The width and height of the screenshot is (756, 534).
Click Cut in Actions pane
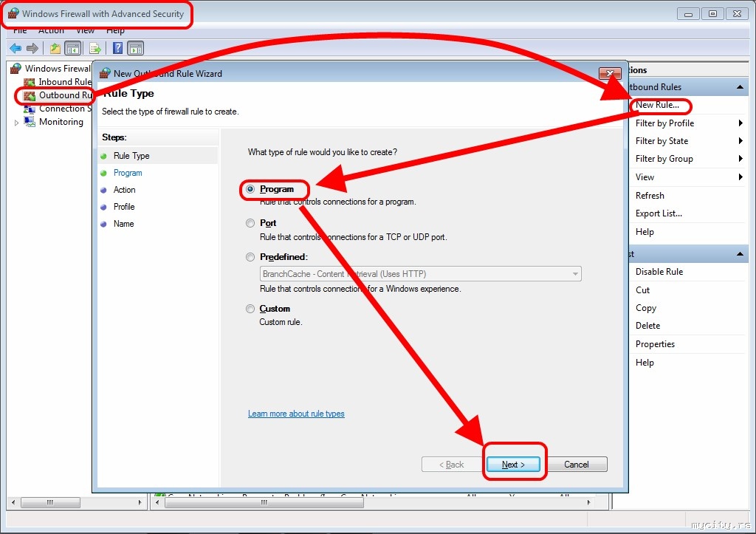point(643,290)
